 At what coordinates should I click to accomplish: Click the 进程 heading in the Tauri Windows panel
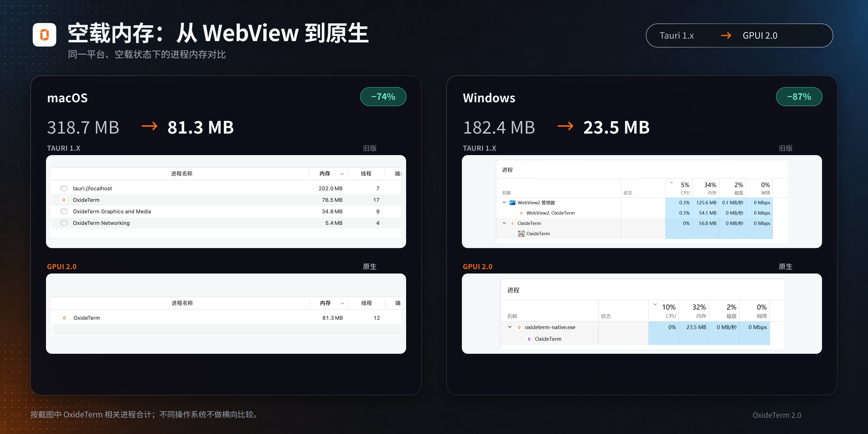507,170
